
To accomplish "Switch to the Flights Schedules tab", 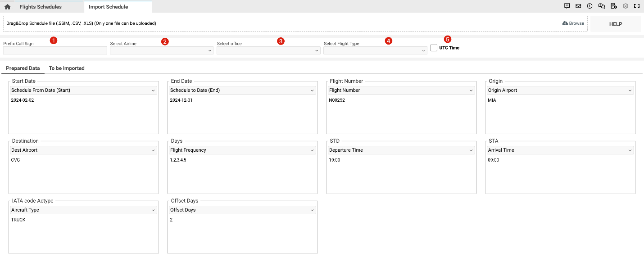I will (x=41, y=7).
